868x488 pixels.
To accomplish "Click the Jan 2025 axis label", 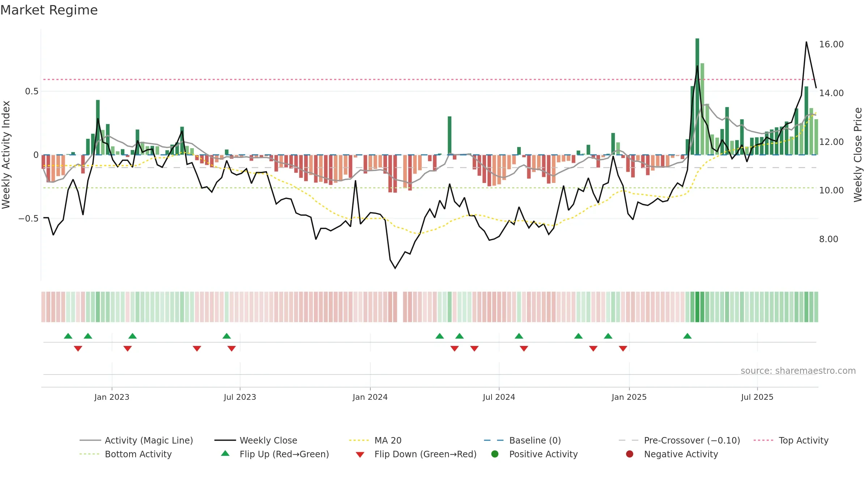I will click(629, 397).
